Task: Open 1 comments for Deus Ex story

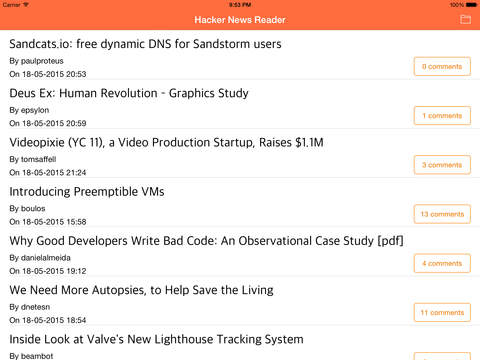Action: 442,116
